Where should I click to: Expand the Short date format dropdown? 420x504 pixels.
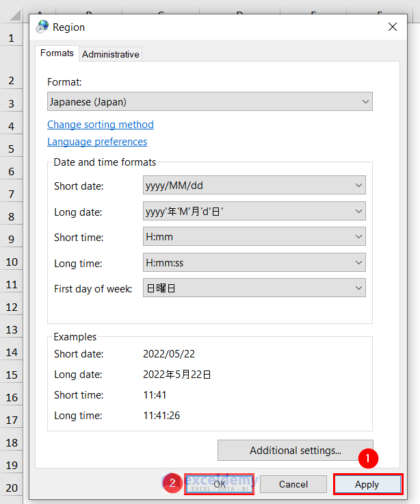254,185
